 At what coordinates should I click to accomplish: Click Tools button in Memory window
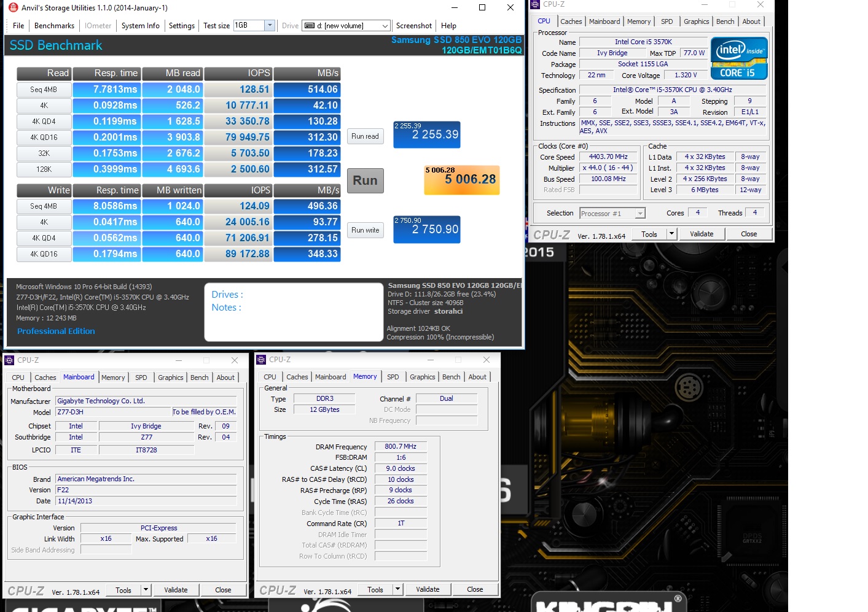tap(375, 589)
